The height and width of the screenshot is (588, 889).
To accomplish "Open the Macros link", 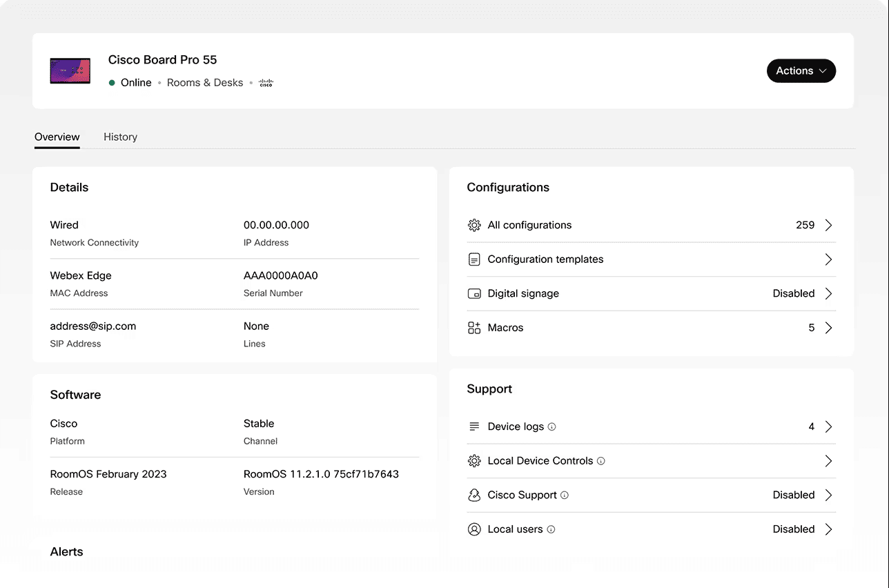I will 505,328.
